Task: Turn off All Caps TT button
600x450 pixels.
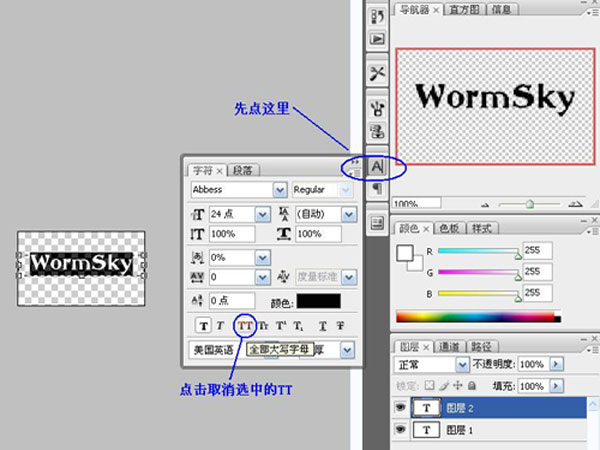Action: (x=245, y=326)
